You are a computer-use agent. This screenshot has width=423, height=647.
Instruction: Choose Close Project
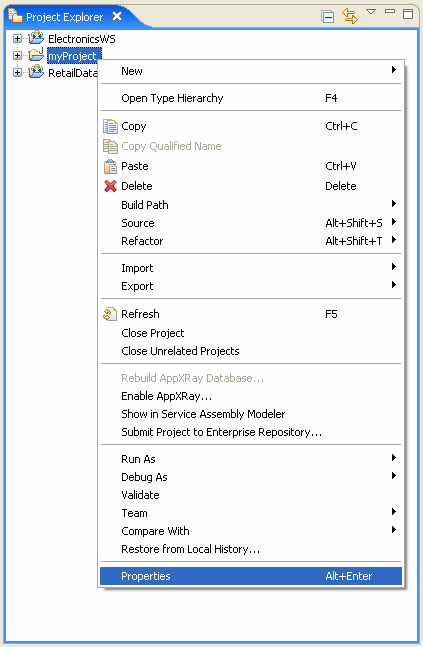tap(251, 333)
